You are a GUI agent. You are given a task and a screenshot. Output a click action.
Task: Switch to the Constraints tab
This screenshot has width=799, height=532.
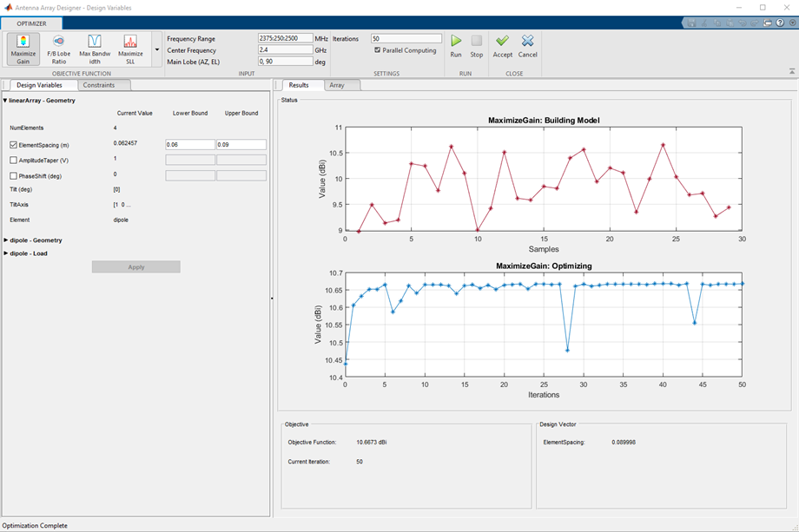pos(99,85)
